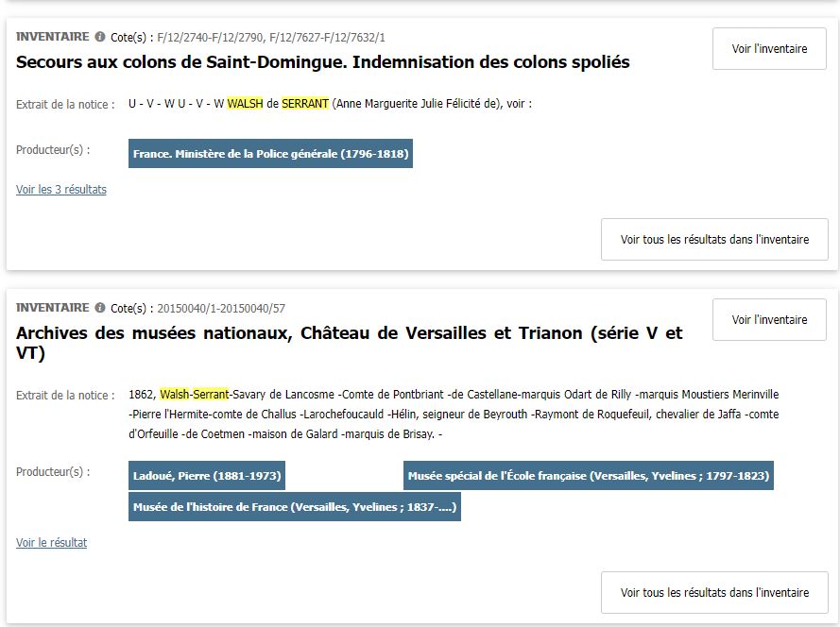Click the highlighted WALSH keyword in the first extract
Viewport: 840px width, 627px height.
point(245,104)
